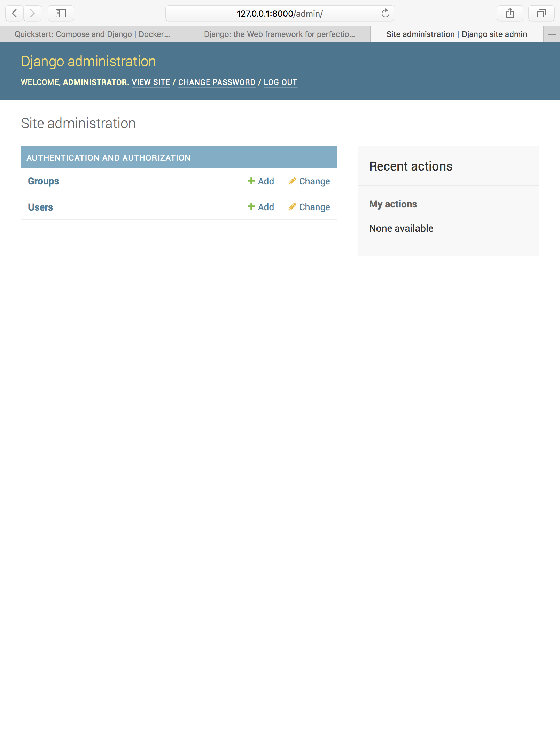
Task: Click the Site administration heading
Action: tap(78, 123)
